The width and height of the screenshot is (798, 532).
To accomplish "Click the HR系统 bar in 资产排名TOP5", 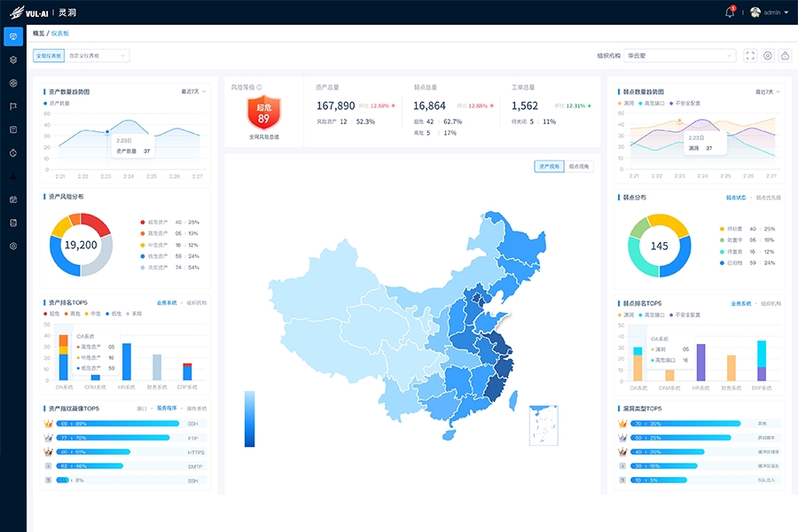I will 127,362.
